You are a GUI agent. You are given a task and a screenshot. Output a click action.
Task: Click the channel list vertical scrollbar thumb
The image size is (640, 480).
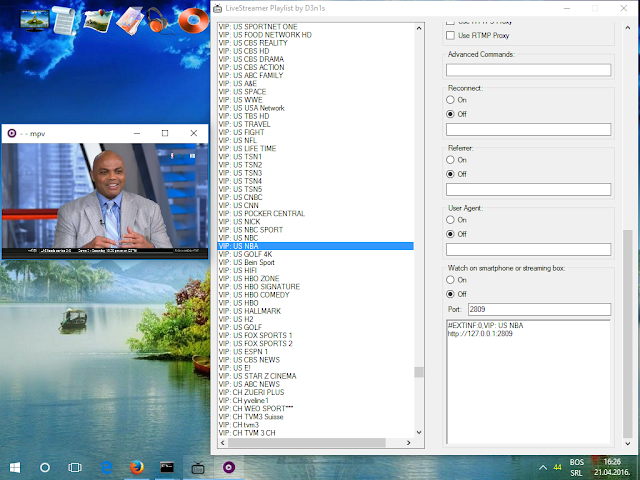pyautogui.click(x=419, y=372)
